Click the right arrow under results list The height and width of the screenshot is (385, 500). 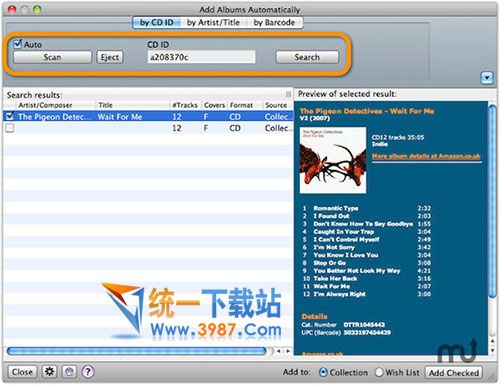click(288, 351)
